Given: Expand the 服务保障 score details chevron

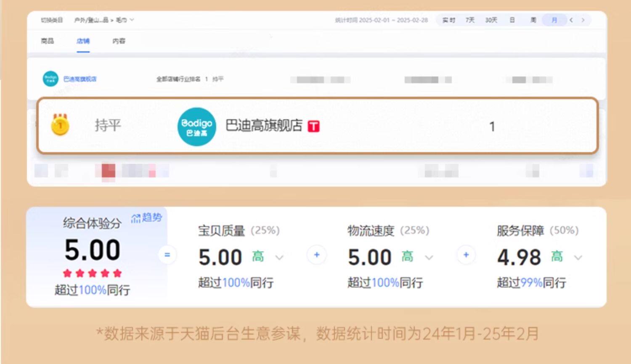Looking at the screenshot, I should 578,257.
